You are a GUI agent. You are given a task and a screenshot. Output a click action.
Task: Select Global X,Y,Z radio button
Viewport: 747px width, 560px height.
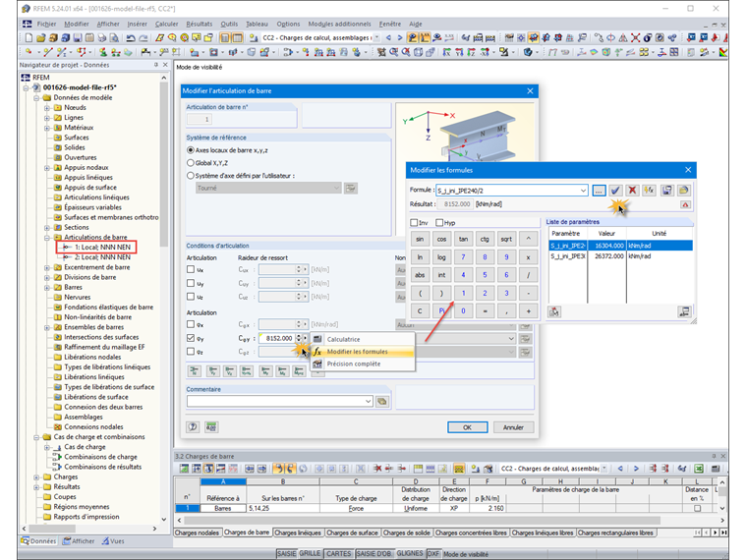point(191,163)
